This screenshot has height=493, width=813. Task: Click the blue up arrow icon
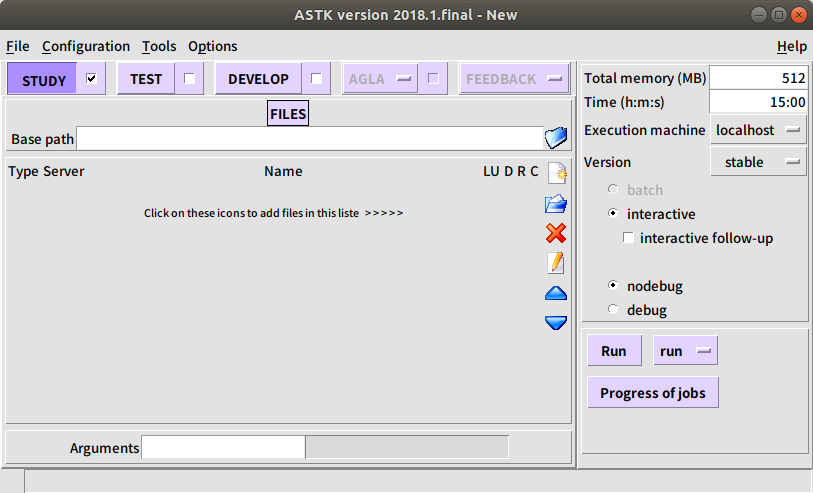coord(556,293)
